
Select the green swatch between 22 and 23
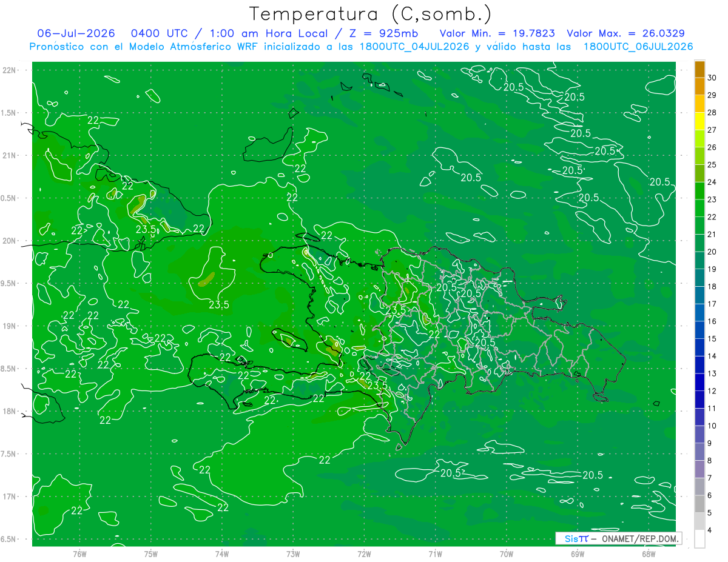point(699,208)
